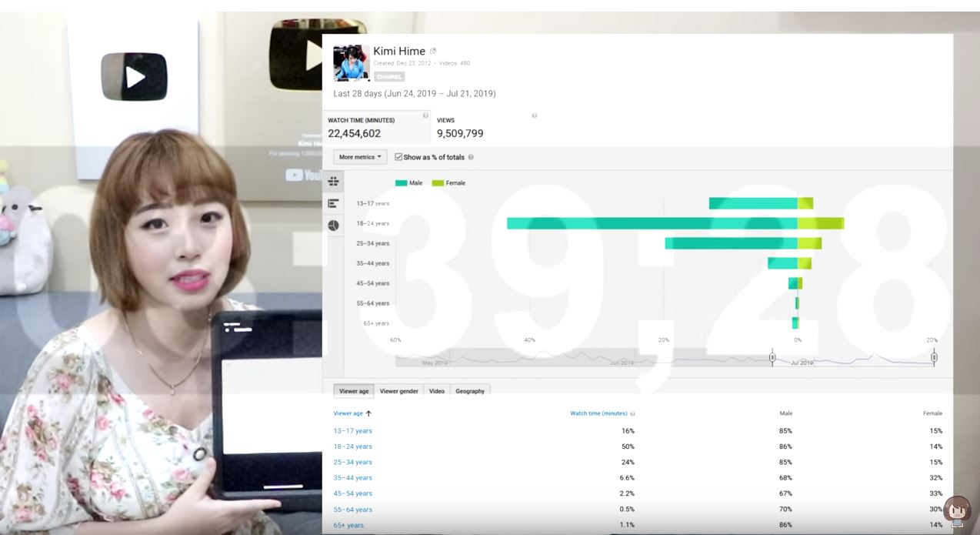Click sort arrow next to Viewer age header
The height and width of the screenshot is (535, 980).
coord(368,413)
